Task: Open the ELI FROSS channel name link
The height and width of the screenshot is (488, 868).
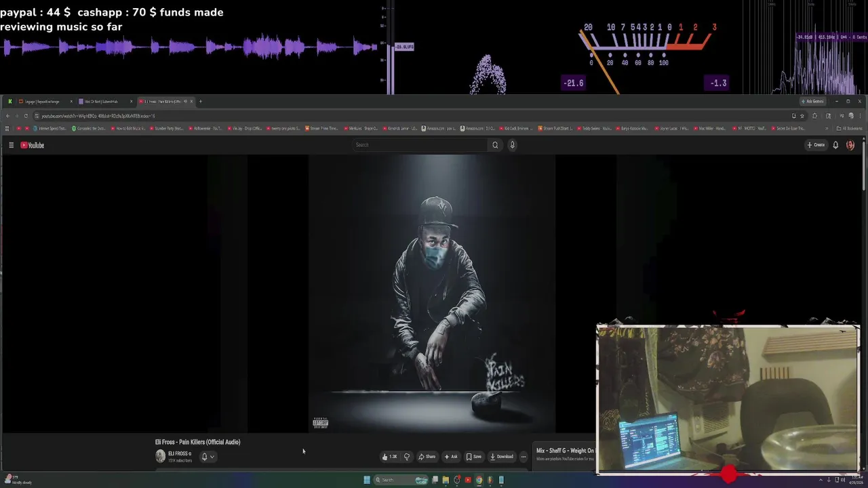Action: pos(179,453)
